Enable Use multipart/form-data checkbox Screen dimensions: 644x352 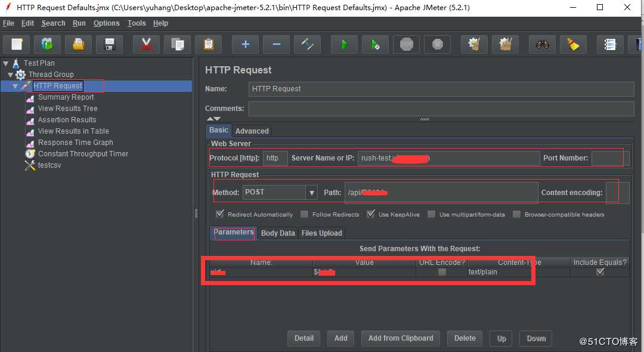pyautogui.click(x=431, y=214)
